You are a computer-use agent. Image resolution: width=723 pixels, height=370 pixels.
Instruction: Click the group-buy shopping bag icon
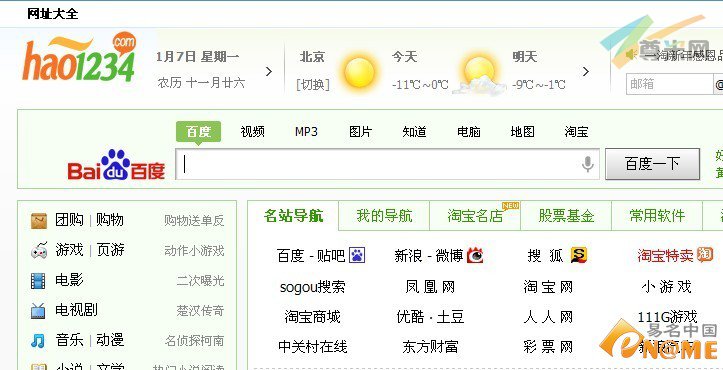pyautogui.click(x=39, y=221)
